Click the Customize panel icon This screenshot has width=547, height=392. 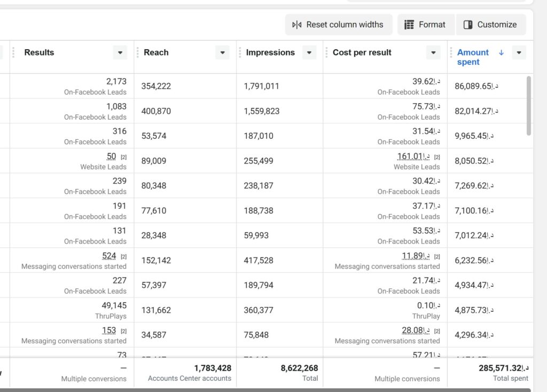pos(468,25)
